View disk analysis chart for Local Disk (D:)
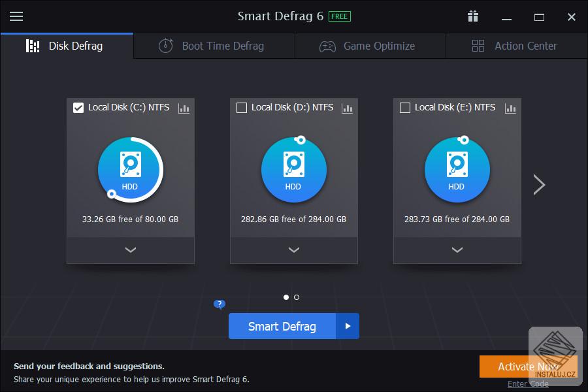 [348, 108]
